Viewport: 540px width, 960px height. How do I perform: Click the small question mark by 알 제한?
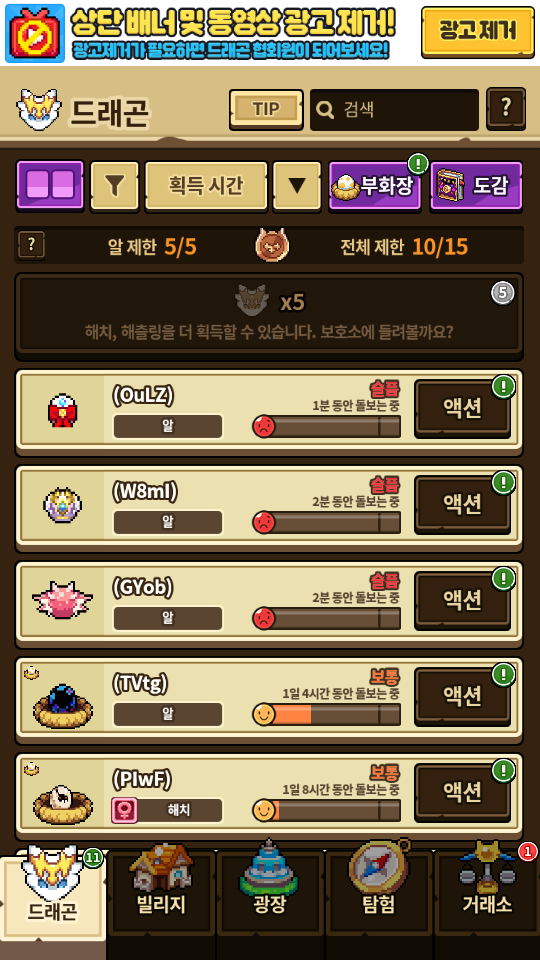tap(32, 246)
